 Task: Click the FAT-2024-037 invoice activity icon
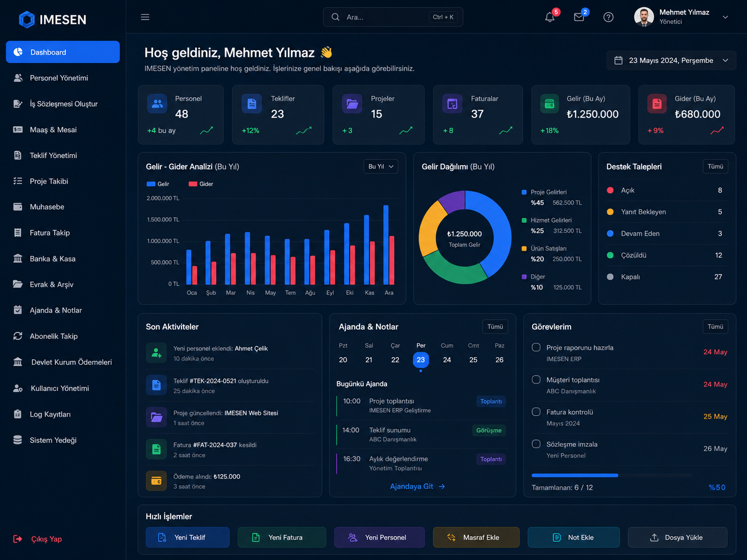pos(156,449)
